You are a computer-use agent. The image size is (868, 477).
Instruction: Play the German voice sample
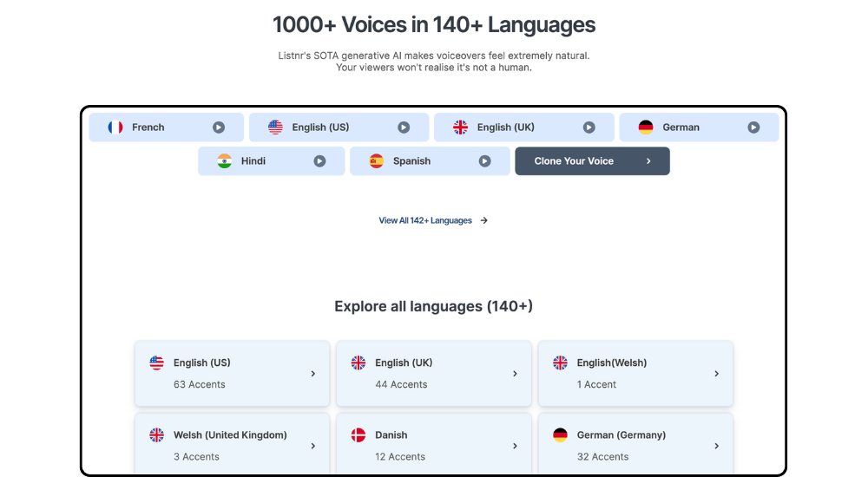[753, 127]
